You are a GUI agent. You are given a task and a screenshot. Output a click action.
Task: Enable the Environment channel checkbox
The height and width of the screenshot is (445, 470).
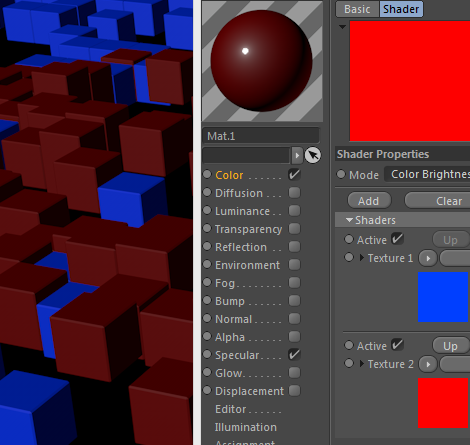tap(294, 265)
